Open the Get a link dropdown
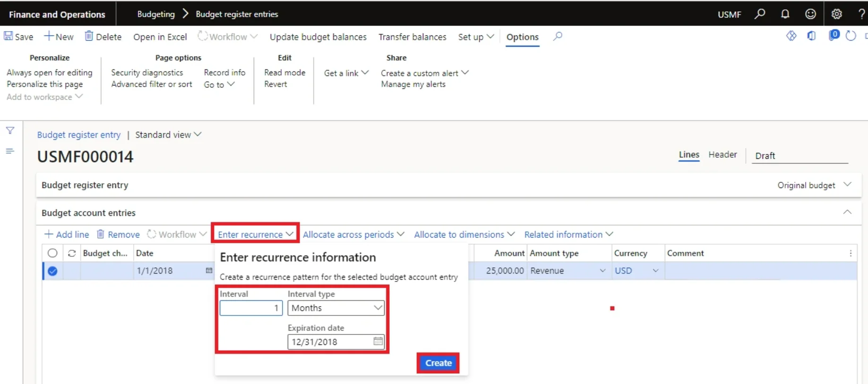868x384 pixels. pos(346,73)
